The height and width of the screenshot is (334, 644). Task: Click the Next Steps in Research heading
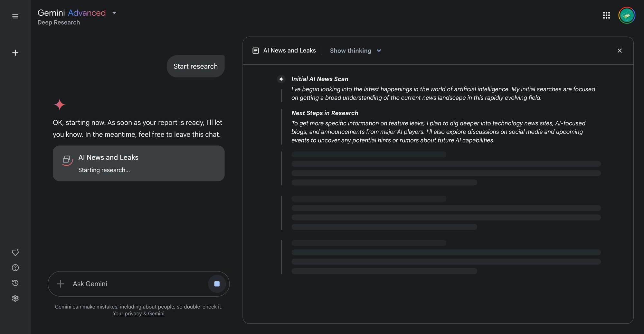click(325, 113)
